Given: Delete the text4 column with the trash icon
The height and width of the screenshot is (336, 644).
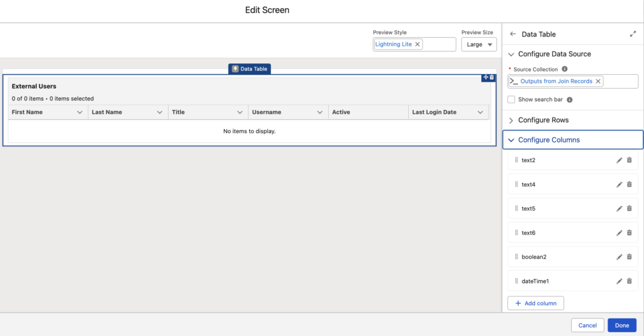Looking at the screenshot, I should coord(629,185).
